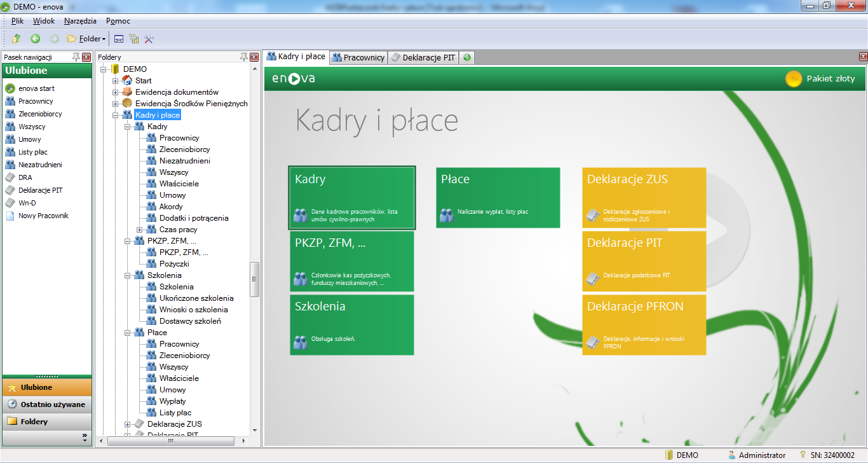Viewport: 868px width, 463px height.
Task: Select Dodatki i potrącenia in the tree
Action: (194, 218)
